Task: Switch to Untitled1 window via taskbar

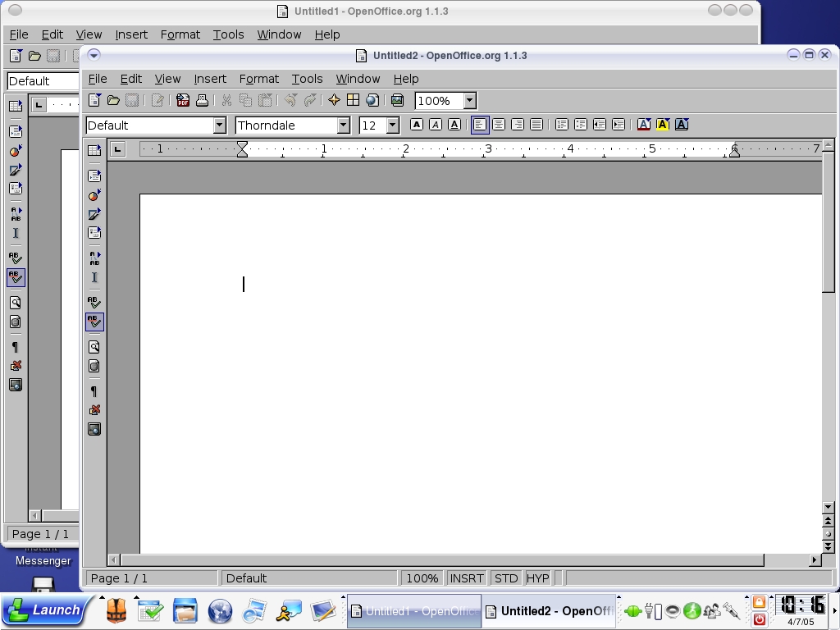Action: [413, 611]
